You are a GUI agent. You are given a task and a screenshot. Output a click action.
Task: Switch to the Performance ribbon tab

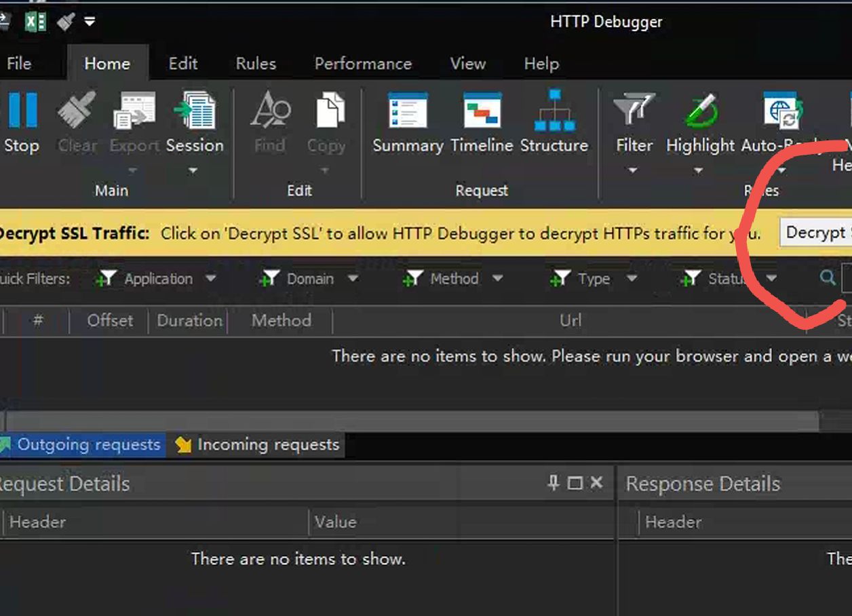click(363, 64)
